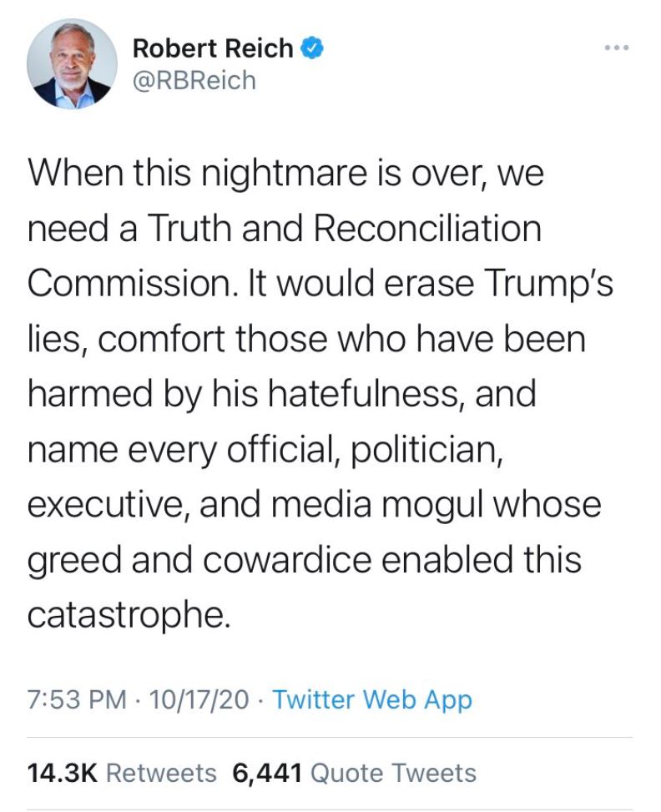661x812 pixels.
Task: Click the blue verified badge icon
Action: [x=311, y=49]
